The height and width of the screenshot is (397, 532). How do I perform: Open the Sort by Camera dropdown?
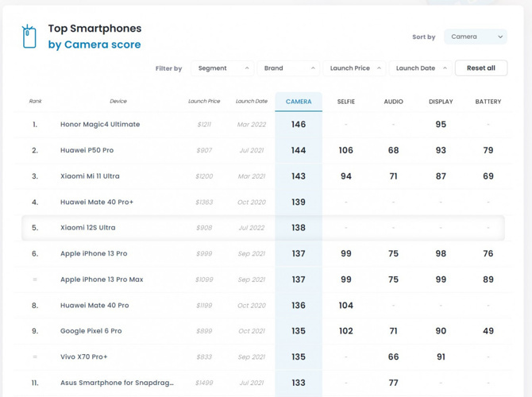[x=475, y=37]
